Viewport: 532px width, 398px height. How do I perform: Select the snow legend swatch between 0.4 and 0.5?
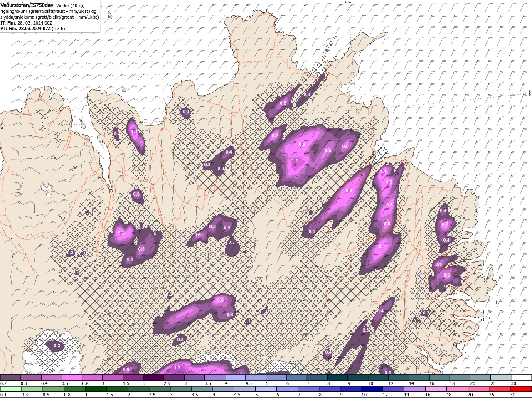52,378
